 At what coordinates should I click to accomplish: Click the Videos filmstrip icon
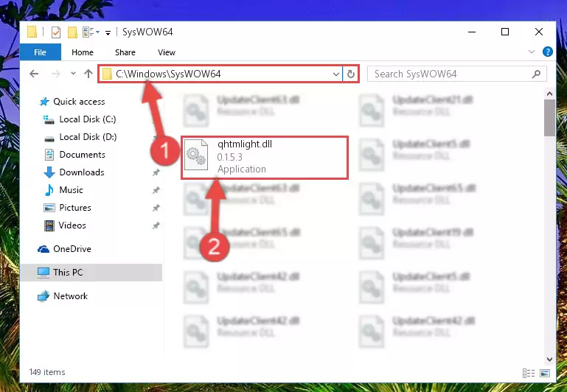(49, 225)
